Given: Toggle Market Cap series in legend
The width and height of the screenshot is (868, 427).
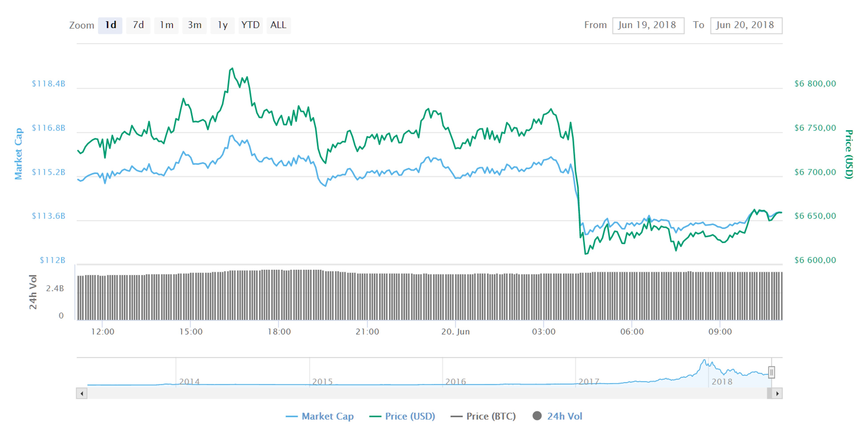Looking at the screenshot, I should click(319, 416).
